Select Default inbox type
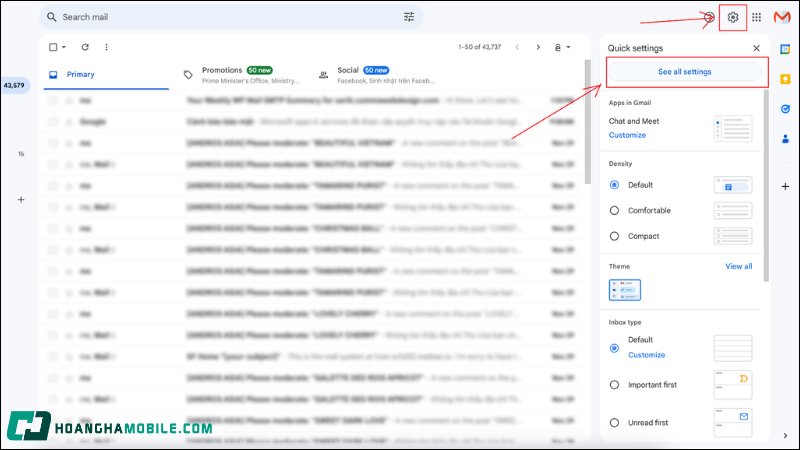This screenshot has width=800, height=450. click(x=614, y=348)
